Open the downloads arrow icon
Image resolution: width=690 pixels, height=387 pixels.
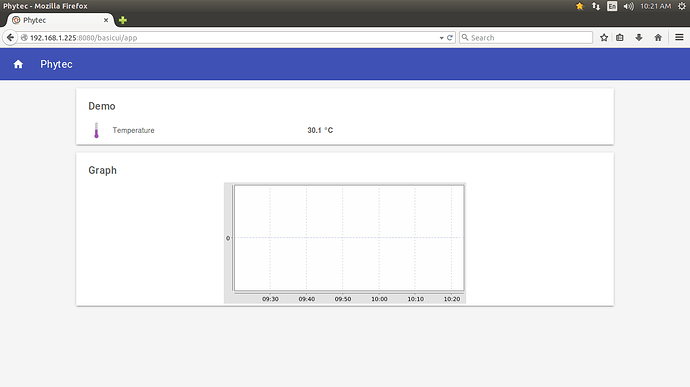point(639,38)
